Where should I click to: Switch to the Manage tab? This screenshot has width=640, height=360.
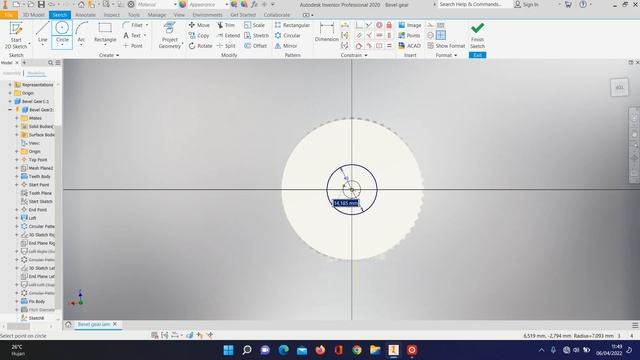pyautogui.click(x=157, y=15)
